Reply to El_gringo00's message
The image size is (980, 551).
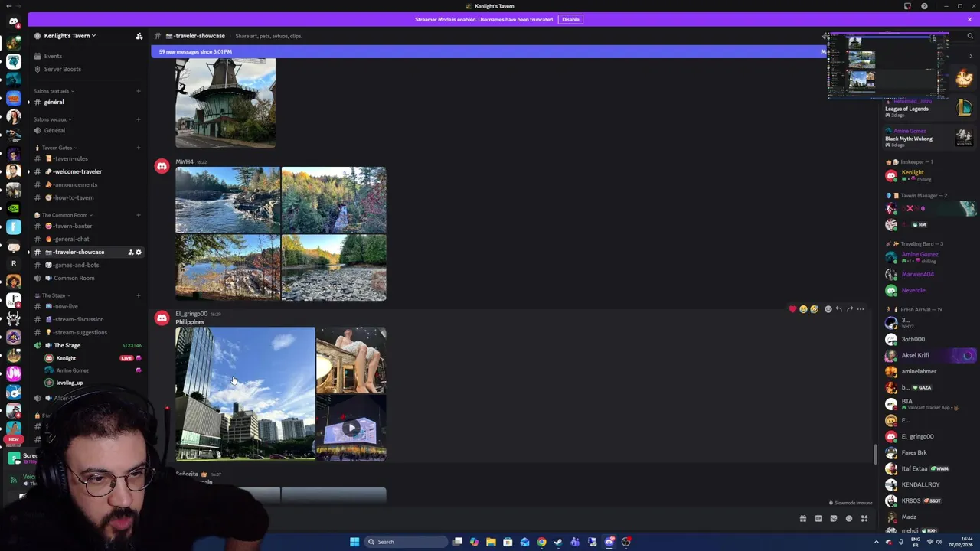[x=838, y=309]
